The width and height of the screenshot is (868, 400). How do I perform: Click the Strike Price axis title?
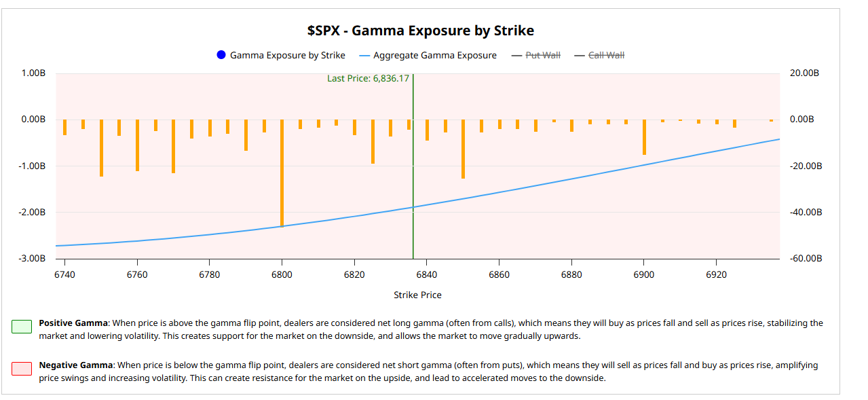click(x=417, y=295)
